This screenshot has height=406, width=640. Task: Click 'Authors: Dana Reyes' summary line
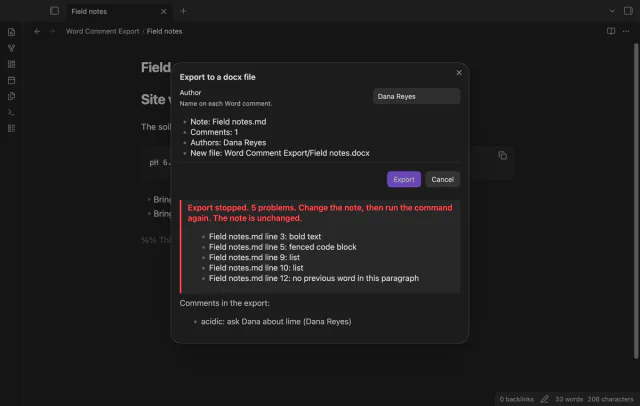point(228,143)
